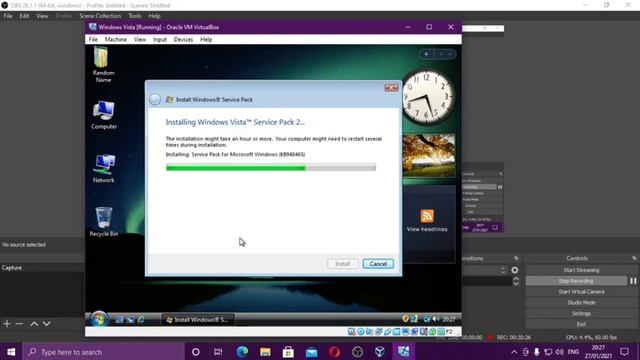Click VirtualBox optical drive status icon
The image size is (640, 360).
[360, 331]
